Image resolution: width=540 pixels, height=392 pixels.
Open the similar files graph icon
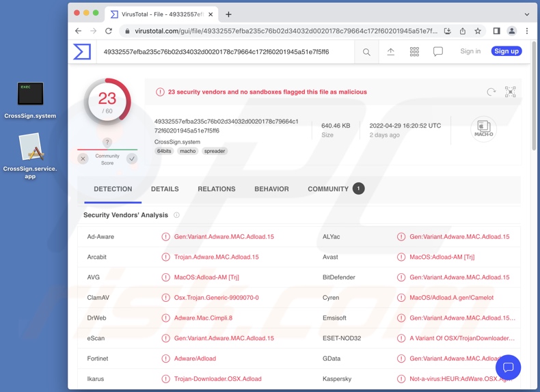point(510,92)
